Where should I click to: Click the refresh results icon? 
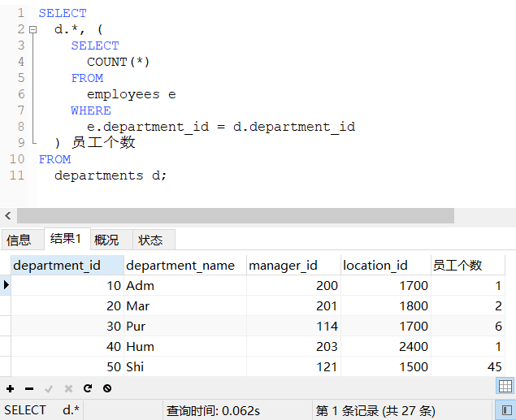point(88,388)
